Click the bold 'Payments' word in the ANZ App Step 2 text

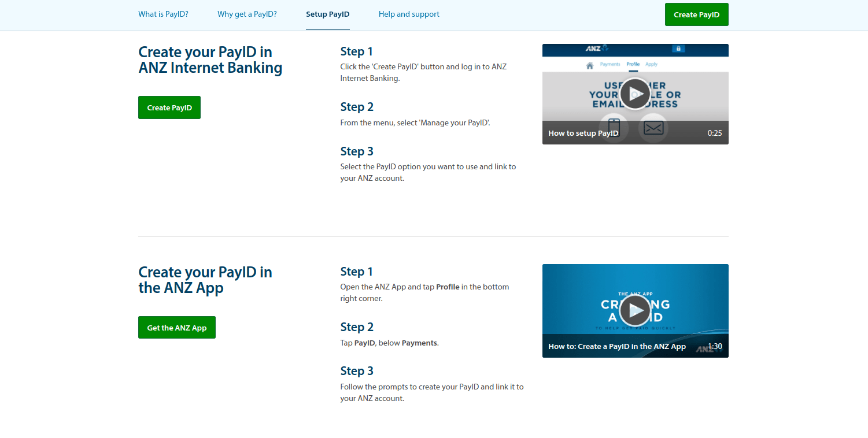point(419,343)
